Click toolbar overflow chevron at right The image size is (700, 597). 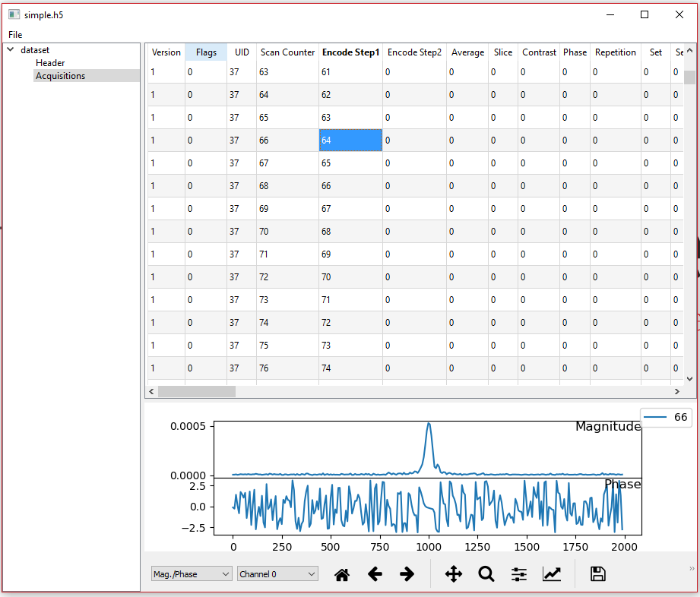pos(692,568)
